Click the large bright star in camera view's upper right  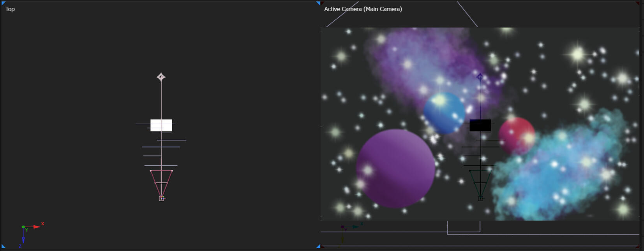pyautogui.click(x=577, y=54)
